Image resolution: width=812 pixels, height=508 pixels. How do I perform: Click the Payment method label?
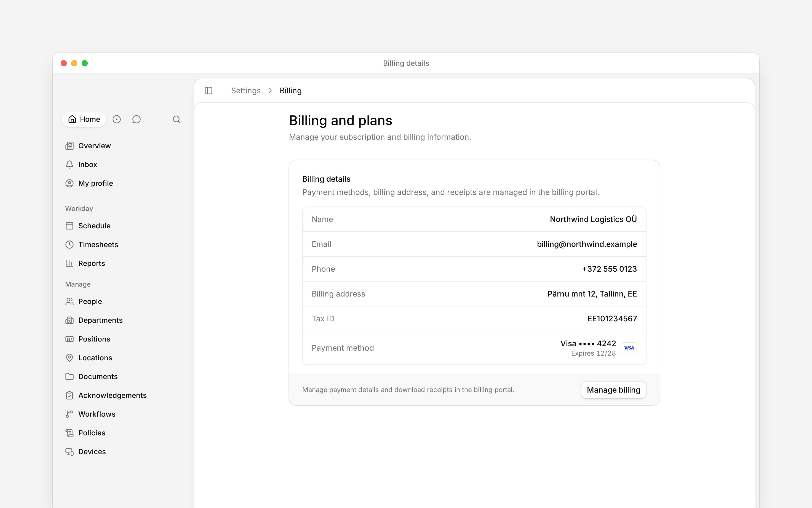coord(343,348)
